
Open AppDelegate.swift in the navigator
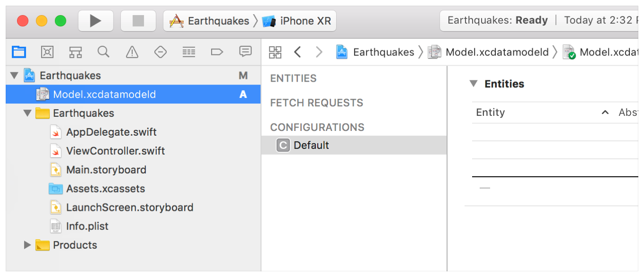[x=111, y=132]
